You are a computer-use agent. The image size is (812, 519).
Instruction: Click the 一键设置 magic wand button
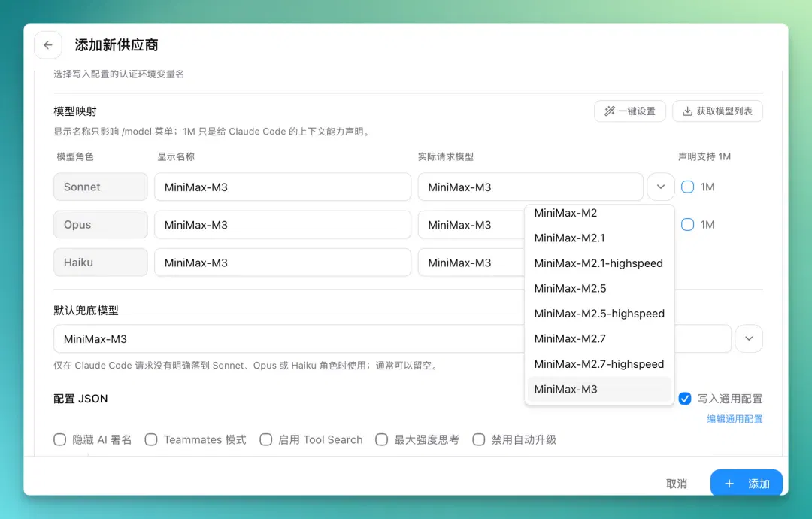click(630, 111)
